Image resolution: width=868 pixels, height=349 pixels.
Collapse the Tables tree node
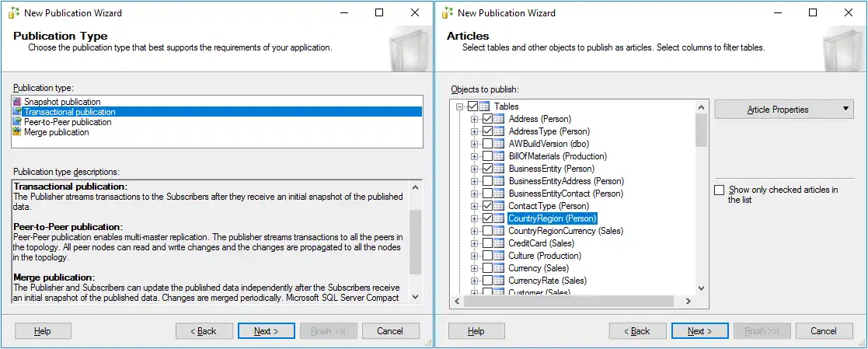click(459, 106)
